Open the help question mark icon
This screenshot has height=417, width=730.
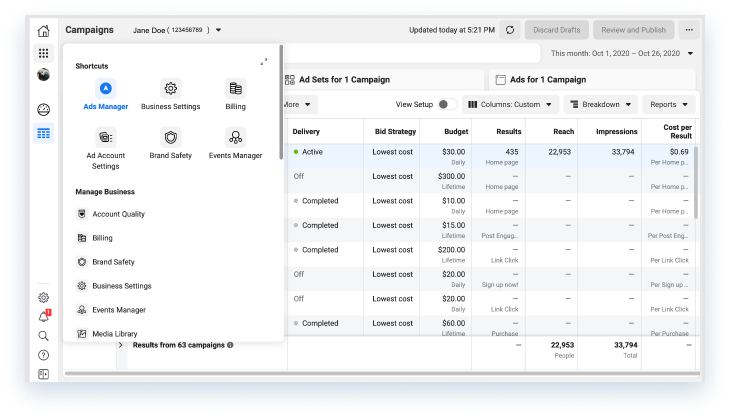tap(43, 356)
